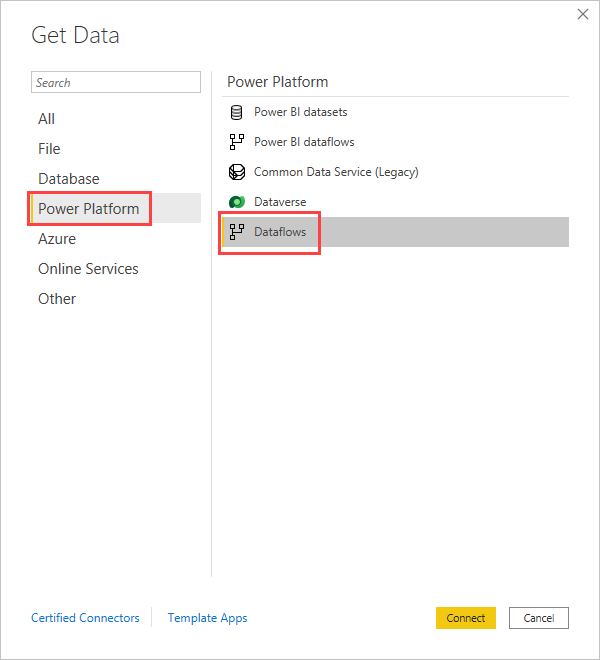The image size is (600, 660).
Task: Open the Template Apps link
Action: (207, 618)
